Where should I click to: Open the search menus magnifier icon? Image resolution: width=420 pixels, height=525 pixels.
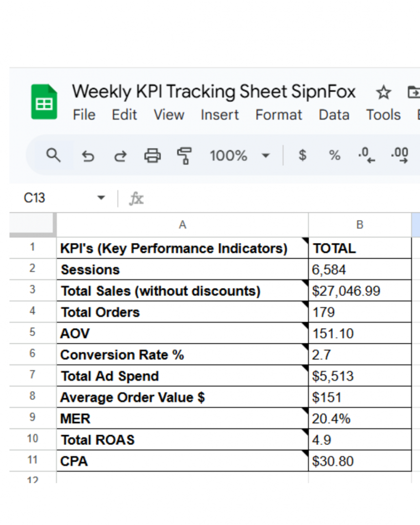[x=53, y=155]
